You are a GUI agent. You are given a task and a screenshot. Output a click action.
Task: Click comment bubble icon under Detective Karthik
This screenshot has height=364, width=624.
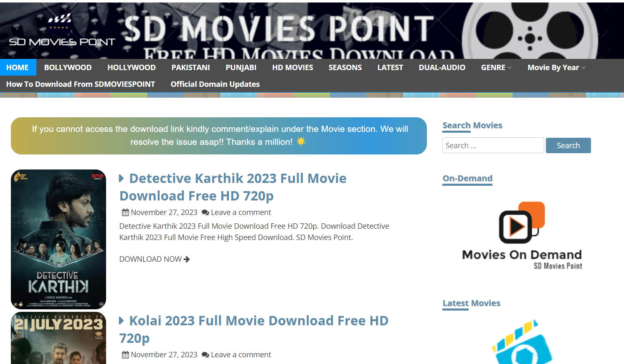205,212
